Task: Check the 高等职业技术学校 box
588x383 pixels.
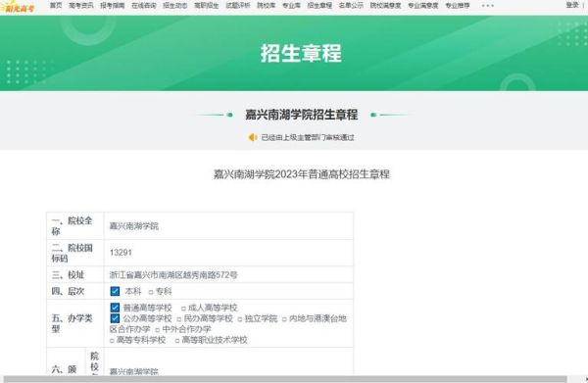Action: coord(177,341)
